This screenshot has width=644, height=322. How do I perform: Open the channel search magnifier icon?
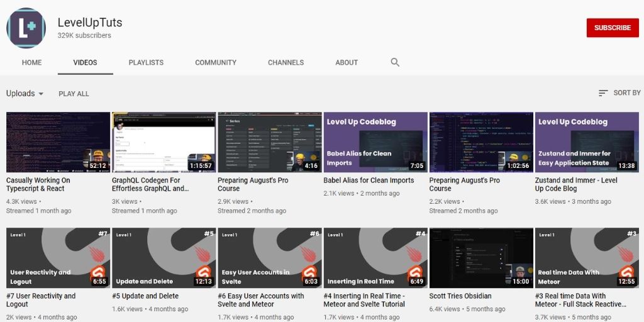(x=395, y=62)
